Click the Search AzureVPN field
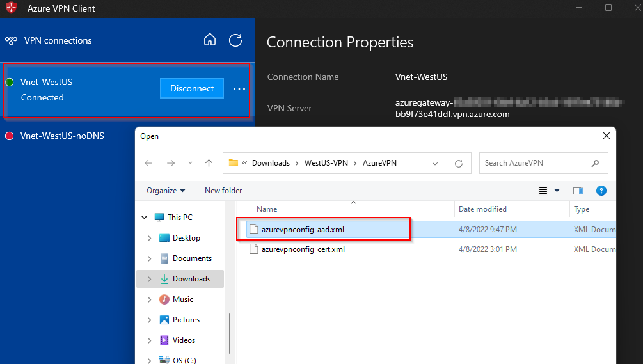Image resolution: width=643 pixels, height=364 pixels. click(543, 163)
